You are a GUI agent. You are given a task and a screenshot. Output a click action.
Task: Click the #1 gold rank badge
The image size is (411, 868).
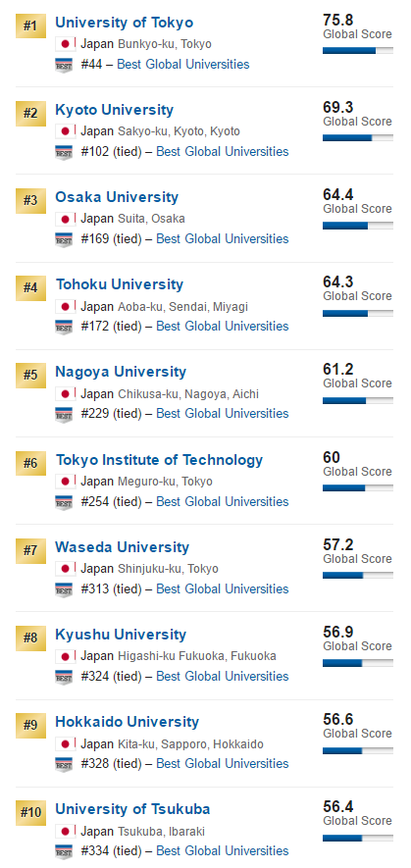click(30, 26)
